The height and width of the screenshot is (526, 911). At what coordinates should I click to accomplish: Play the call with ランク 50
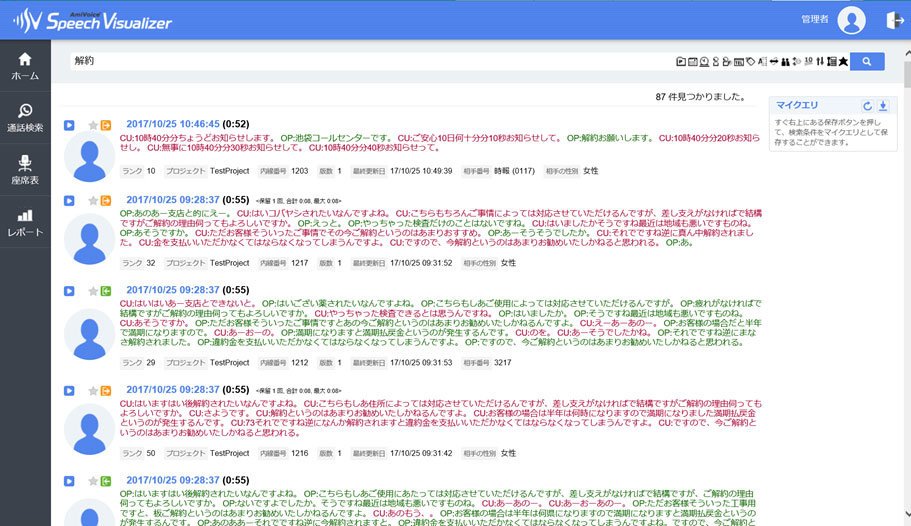tap(69, 391)
